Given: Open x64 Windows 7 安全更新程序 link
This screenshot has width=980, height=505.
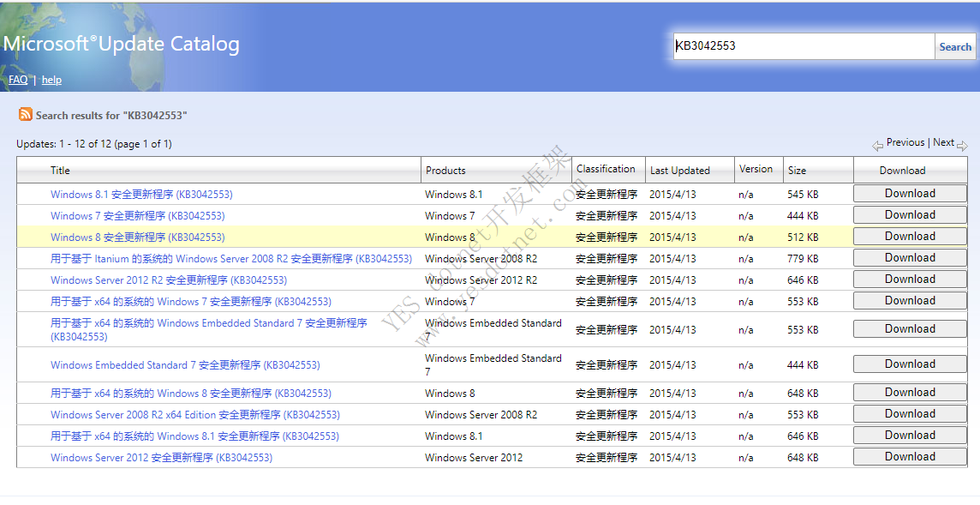Looking at the screenshot, I should tap(191, 302).
